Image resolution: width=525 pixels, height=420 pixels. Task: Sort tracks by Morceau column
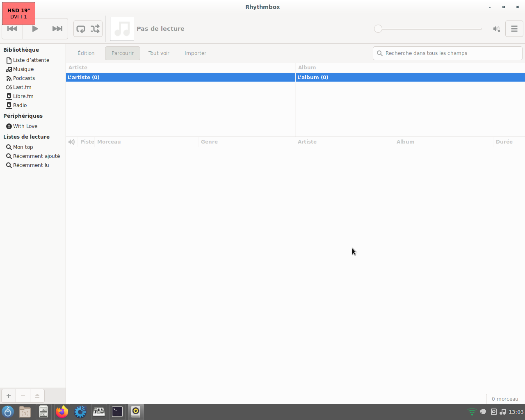click(x=147, y=142)
